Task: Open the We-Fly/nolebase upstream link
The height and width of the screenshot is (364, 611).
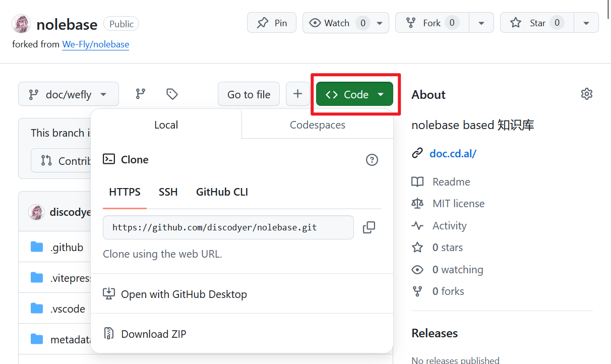Action: point(95,44)
